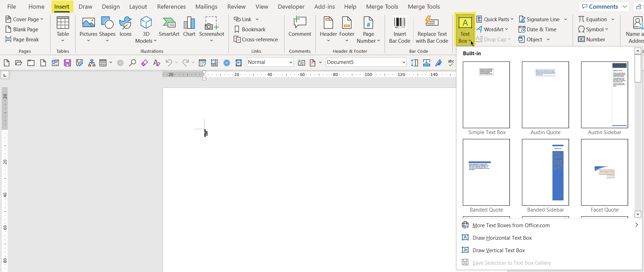This screenshot has height=272, width=644.
Task: Open the Layout tab
Action: (138, 7)
